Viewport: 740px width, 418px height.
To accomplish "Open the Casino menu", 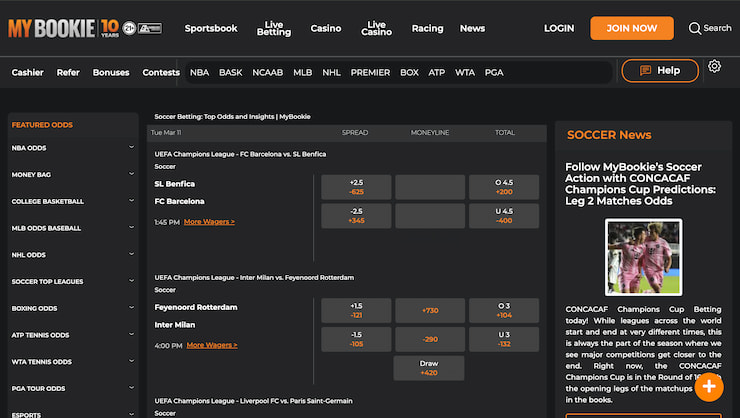I will (x=326, y=28).
